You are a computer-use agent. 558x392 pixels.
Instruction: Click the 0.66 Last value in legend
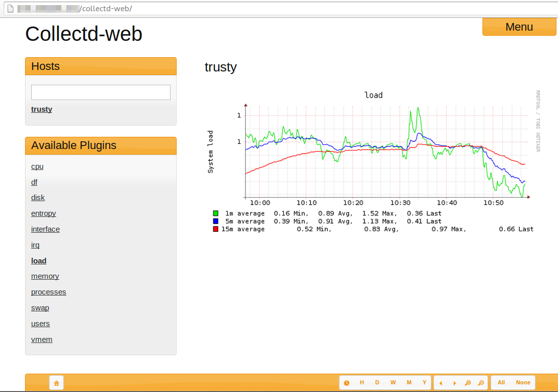(x=516, y=229)
